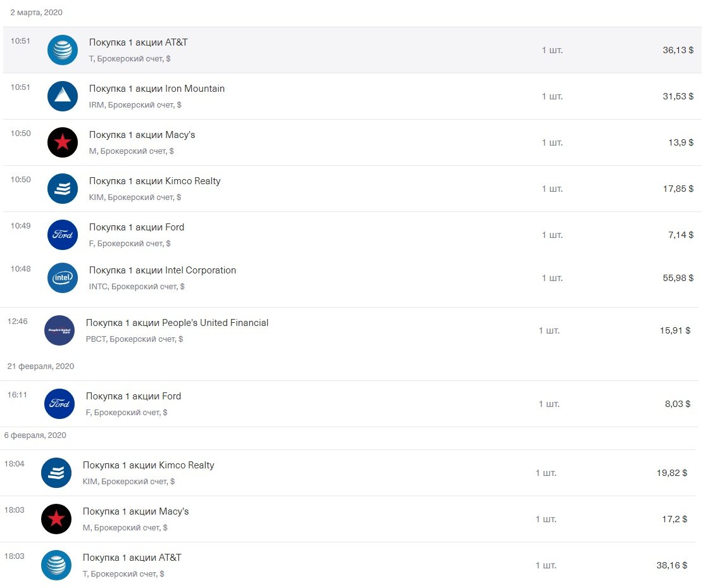Click the amount 7,14 $

(x=681, y=235)
